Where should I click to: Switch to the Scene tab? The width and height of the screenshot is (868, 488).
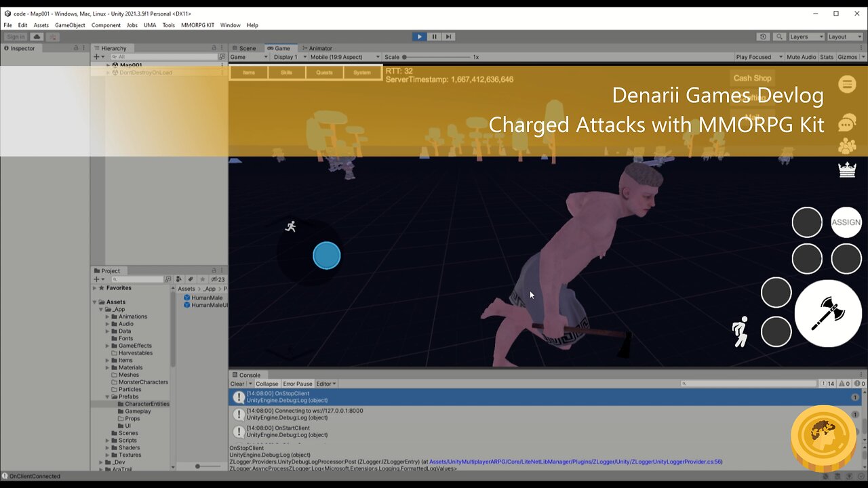tap(243, 48)
